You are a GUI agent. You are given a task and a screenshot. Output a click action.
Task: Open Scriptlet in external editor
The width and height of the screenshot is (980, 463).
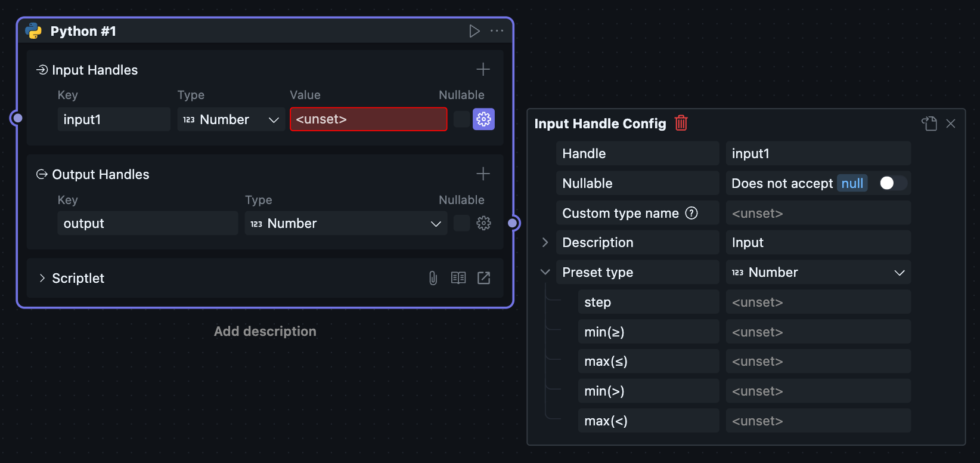[483, 278]
